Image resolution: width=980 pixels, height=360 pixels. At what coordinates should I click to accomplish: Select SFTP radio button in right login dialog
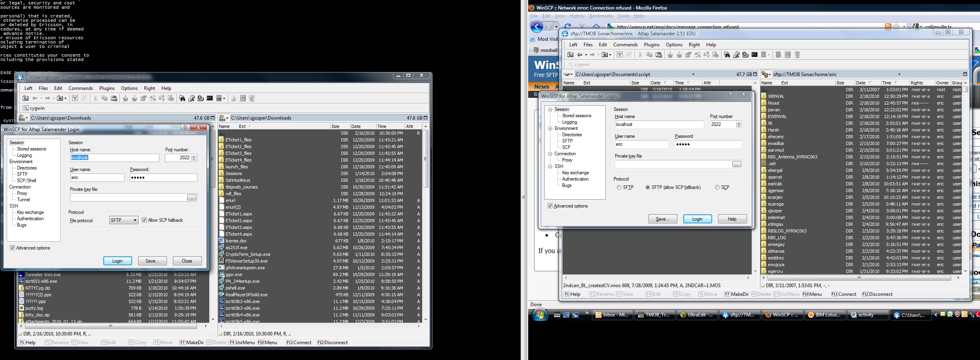(619, 187)
